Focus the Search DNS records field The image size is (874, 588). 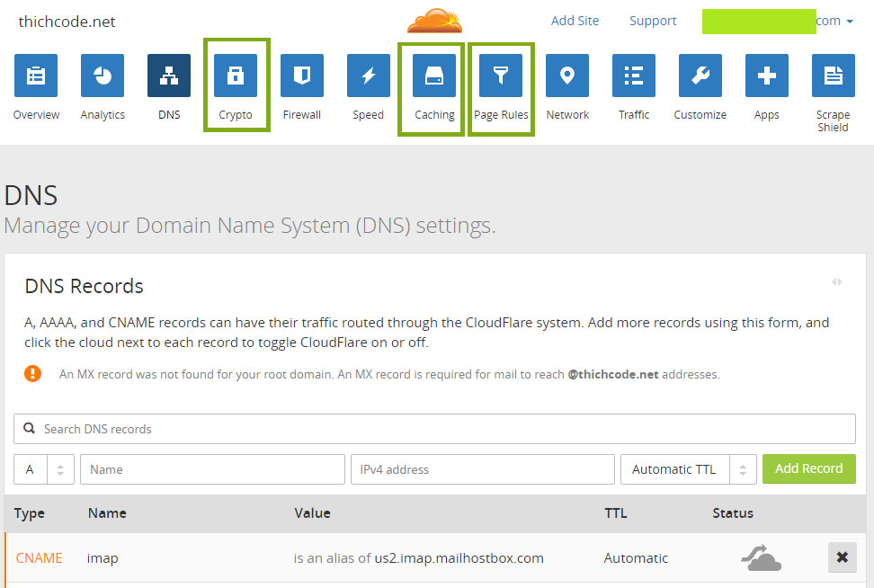tap(435, 429)
